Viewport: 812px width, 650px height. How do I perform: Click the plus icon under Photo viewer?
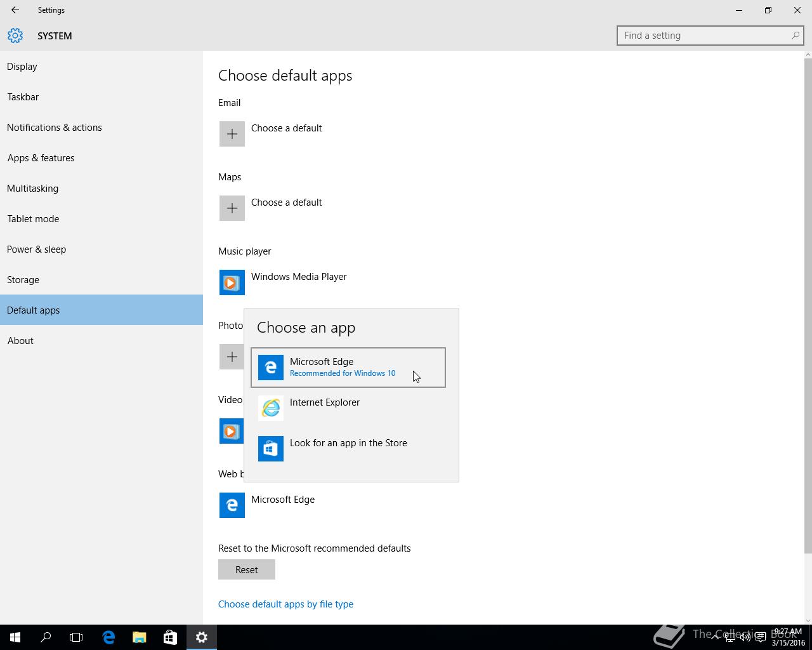[x=232, y=357]
